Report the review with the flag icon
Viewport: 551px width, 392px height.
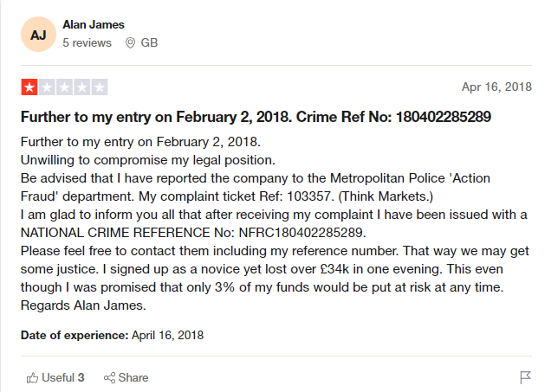pos(525,377)
